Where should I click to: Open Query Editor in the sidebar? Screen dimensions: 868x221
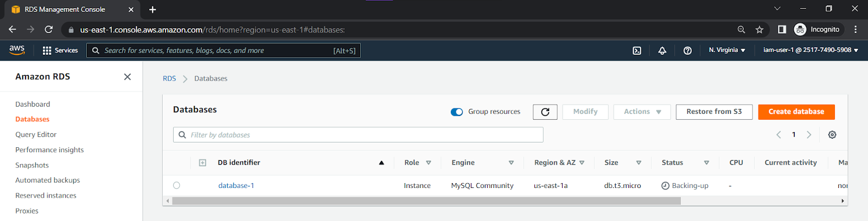(36, 134)
